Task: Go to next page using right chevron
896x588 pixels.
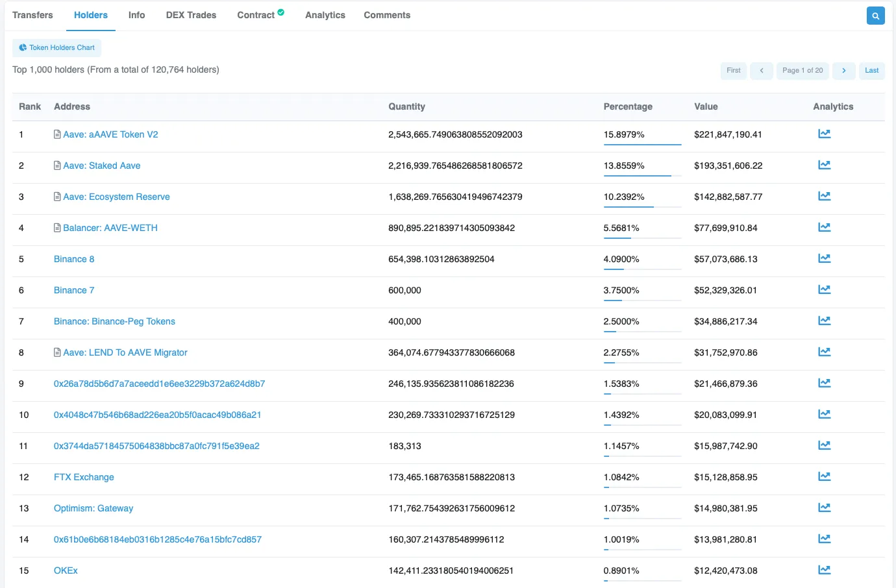Action: coord(843,71)
